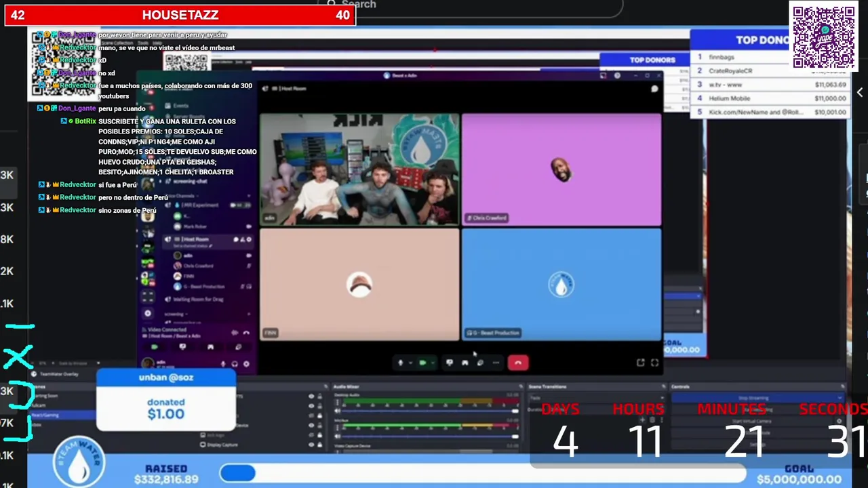Click the donation progress bar toward the goal

point(483,473)
